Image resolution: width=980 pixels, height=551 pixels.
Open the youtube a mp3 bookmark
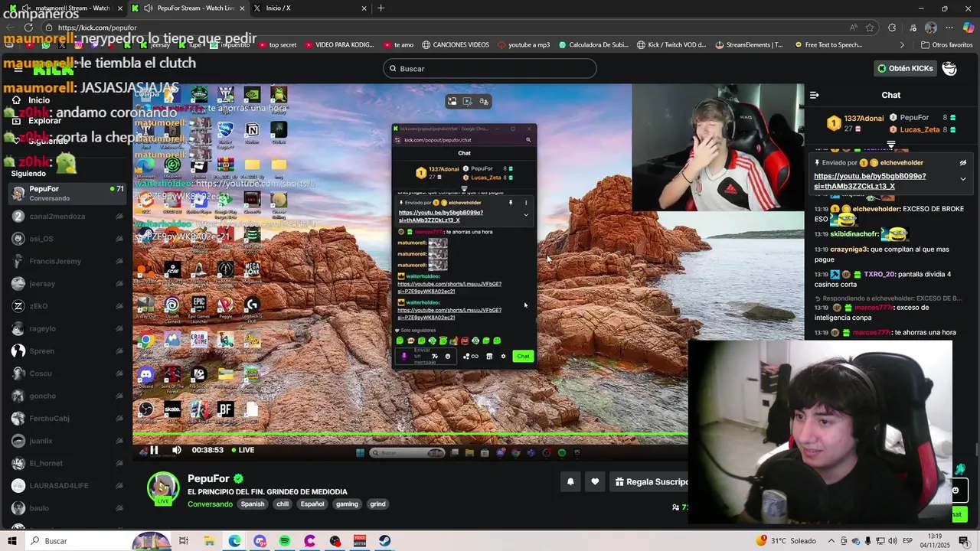(x=524, y=45)
